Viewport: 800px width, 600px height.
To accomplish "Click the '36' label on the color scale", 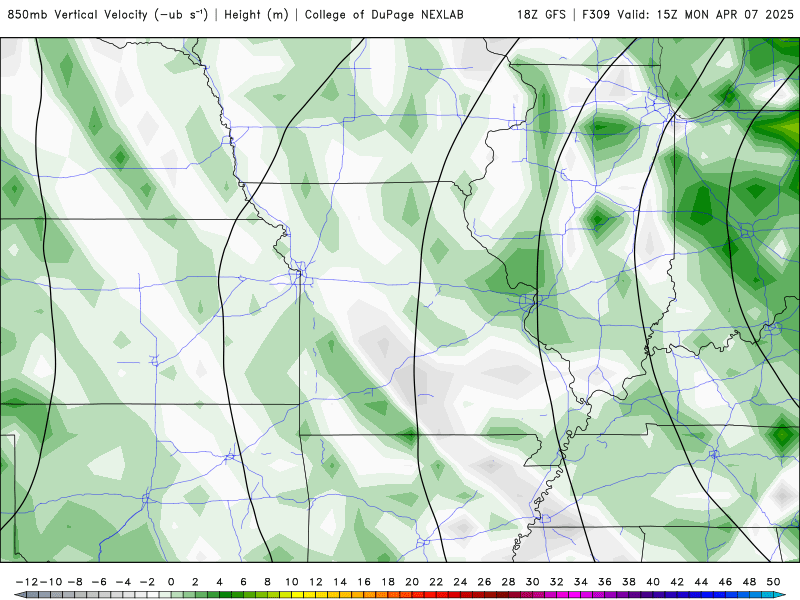I will (x=605, y=582).
